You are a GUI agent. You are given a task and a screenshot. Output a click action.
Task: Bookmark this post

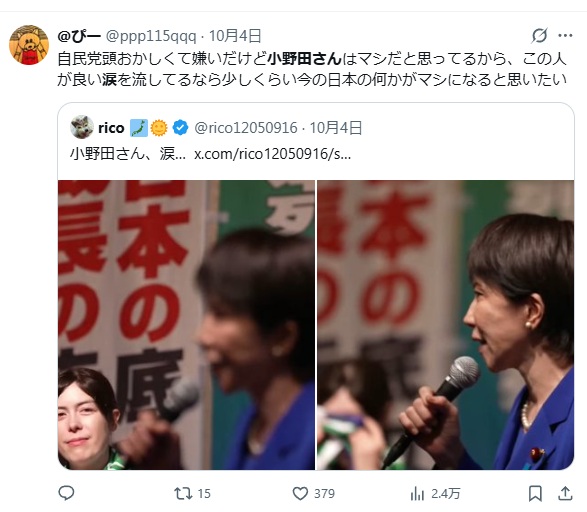[x=535, y=493]
